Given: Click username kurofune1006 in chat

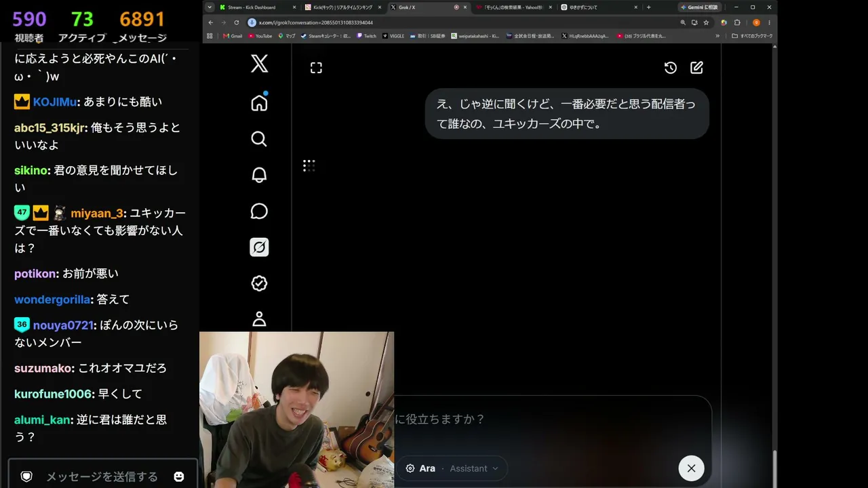Looking at the screenshot, I should pos(53,394).
